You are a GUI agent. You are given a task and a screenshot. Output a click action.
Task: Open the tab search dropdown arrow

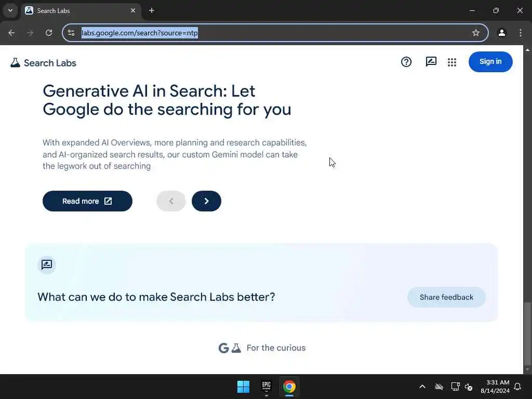(x=10, y=10)
